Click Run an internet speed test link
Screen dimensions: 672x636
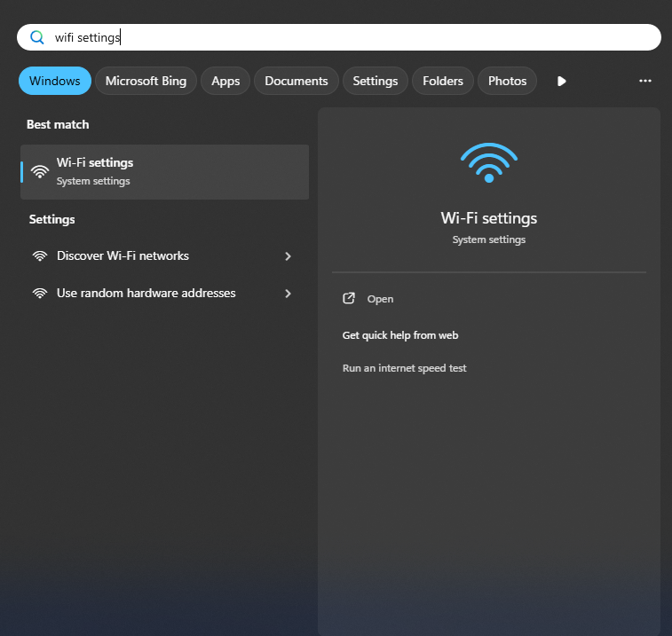pyautogui.click(x=404, y=368)
